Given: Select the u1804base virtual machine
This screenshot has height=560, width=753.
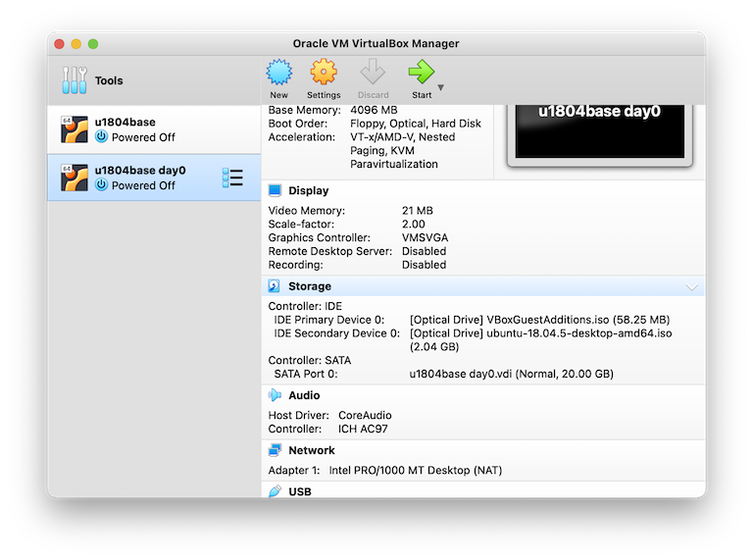Looking at the screenshot, I should pyautogui.click(x=154, y=129).
